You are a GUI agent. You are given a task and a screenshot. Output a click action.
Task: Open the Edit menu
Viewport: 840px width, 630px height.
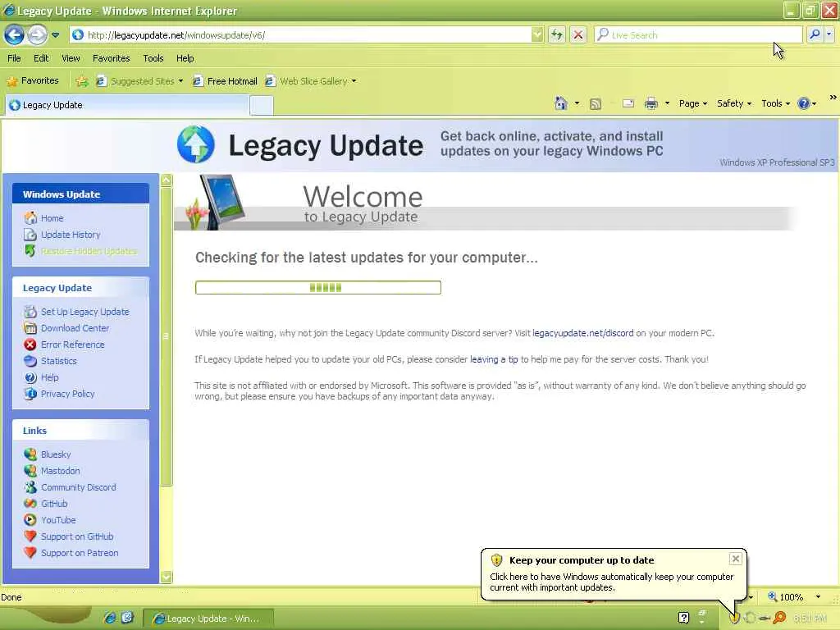click(41, 58)
